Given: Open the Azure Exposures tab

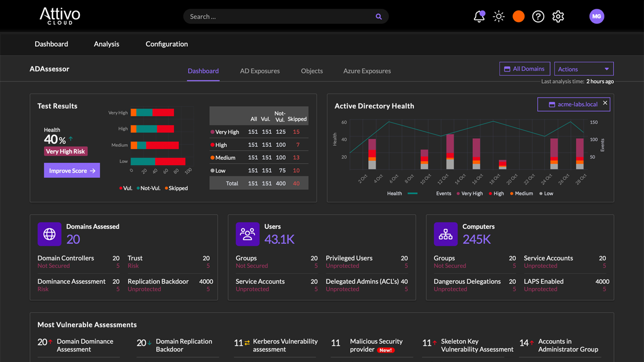Looking at the screenshot, I should tap(367, 71).
